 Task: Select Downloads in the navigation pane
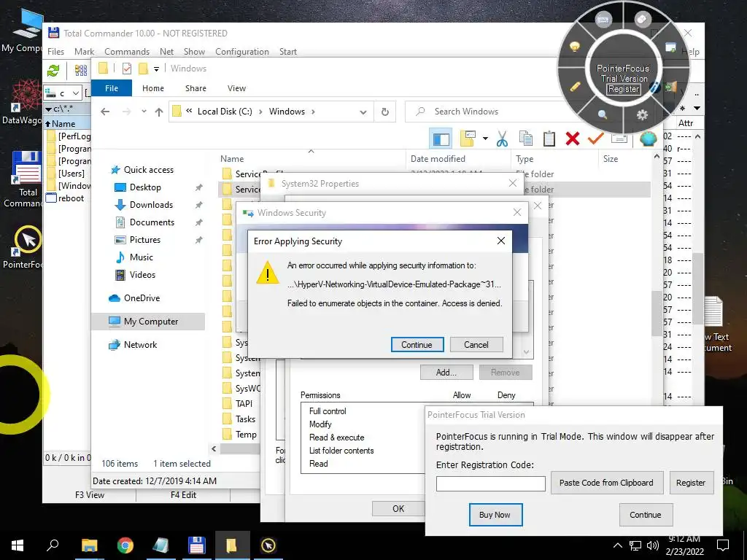click(151, 205)
